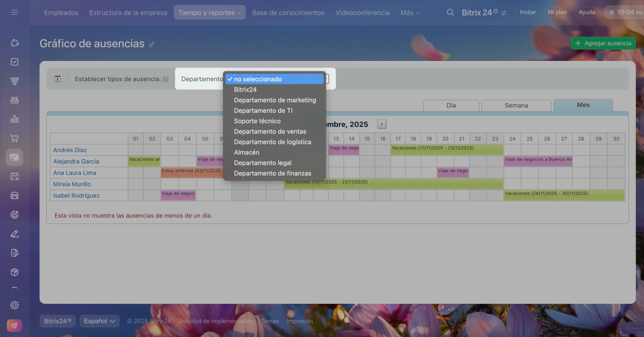
Task: Click the Agregar ausencia button
Action: [x=603, y=43]
